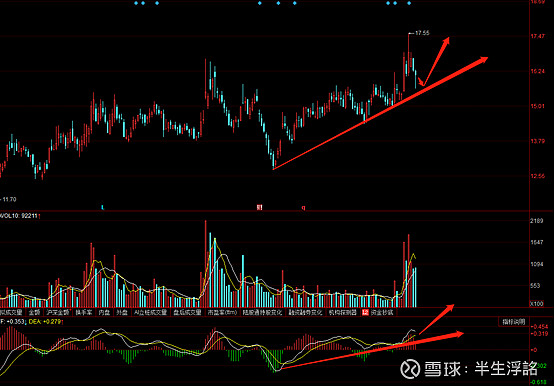The image size is (555, 387).
Task: Click the 17.55 high price label
Action: (x=422, y=33)
